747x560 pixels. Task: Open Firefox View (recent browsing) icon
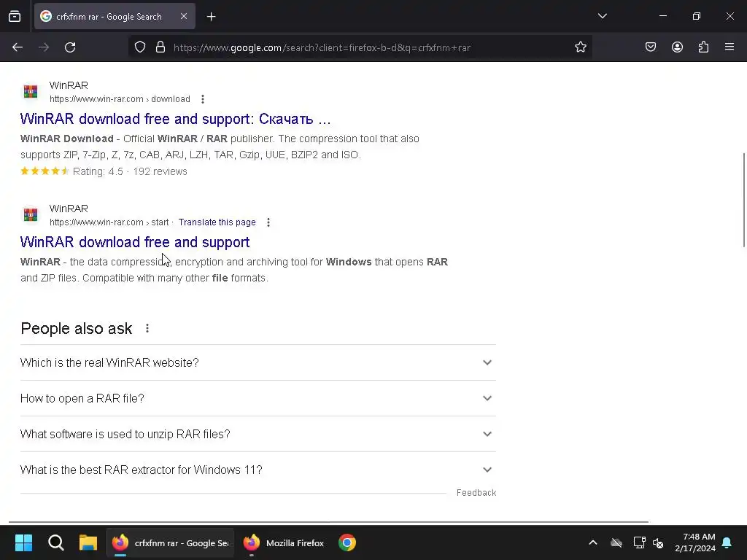15,16
